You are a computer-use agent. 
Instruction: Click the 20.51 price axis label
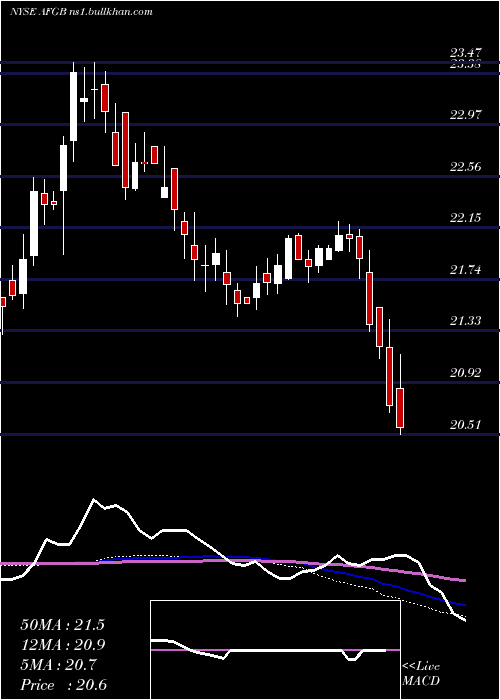[x=466, y=425]
